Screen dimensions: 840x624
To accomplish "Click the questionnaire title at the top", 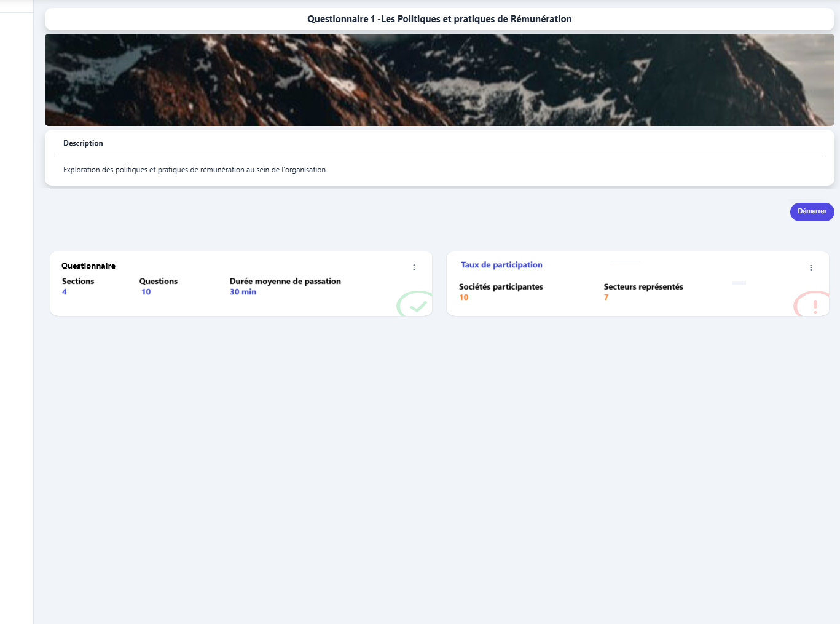I will point(439,19).
